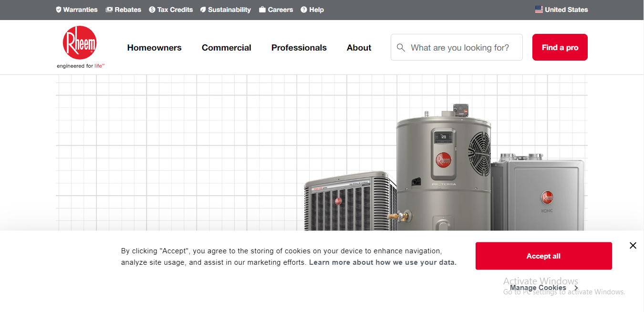Focus the 'What are you looking for?' search field
The height and width of the screenshot is (312, 644).
[x=457, y=47]
